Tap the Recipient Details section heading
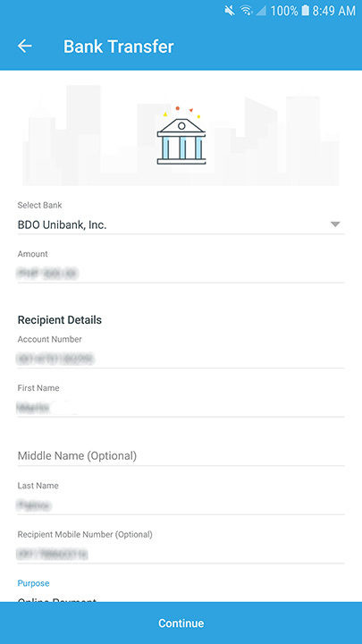Image resolution: width=362 pixels, height=644 pixels. (x=60, y=319)
